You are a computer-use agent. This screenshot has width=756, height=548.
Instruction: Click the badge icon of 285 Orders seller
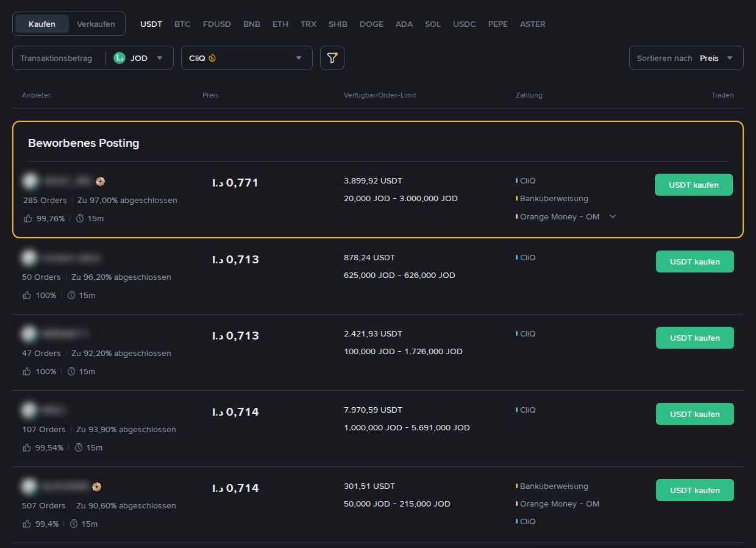coord(101,181)
